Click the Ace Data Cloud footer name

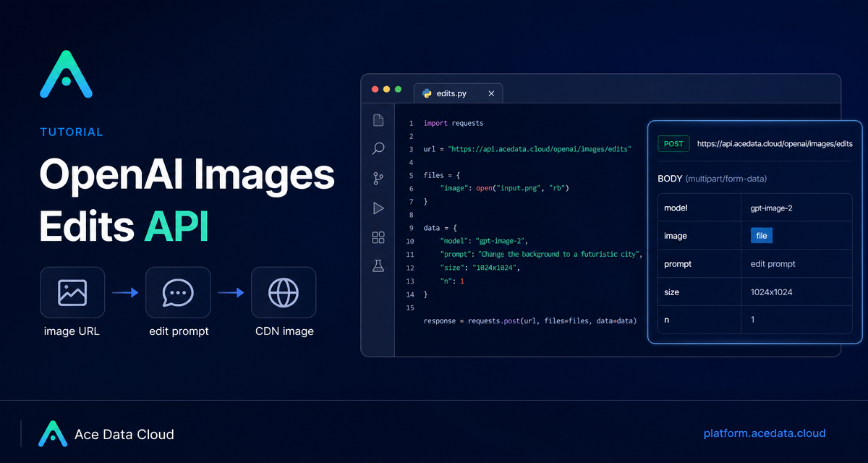click(x=124, y=434)
